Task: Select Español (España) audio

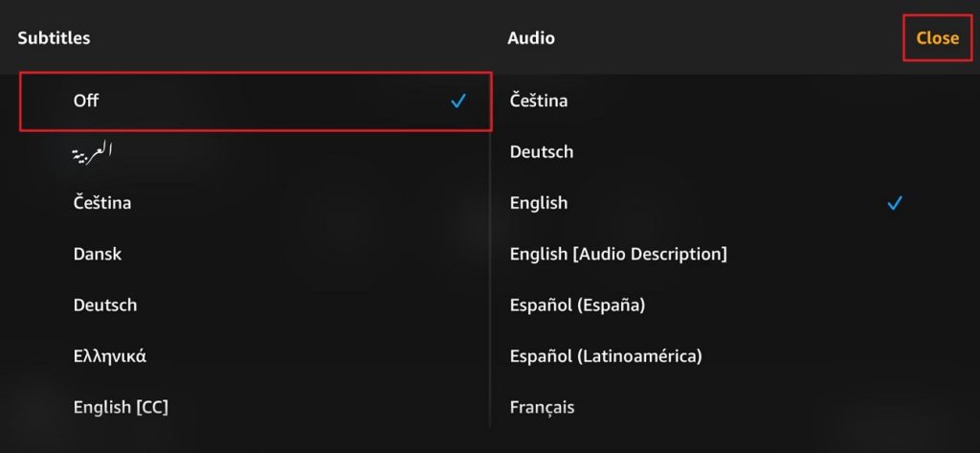Action: point(578,306)
